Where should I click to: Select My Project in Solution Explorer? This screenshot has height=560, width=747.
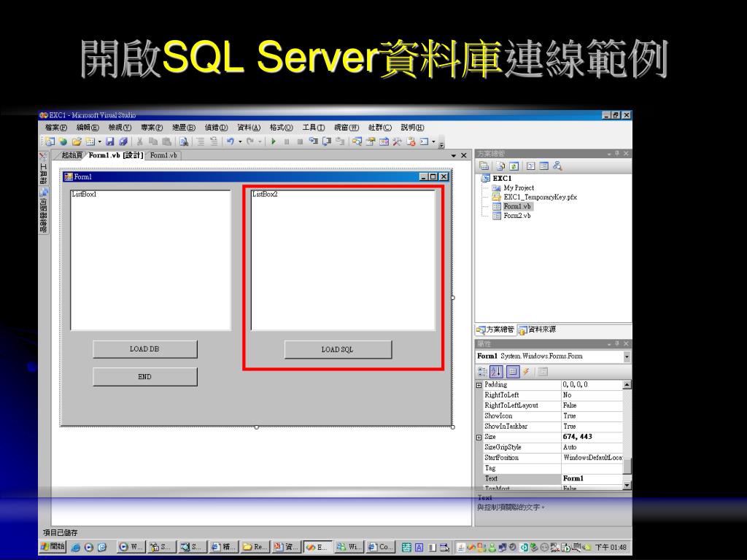point(519,188)
